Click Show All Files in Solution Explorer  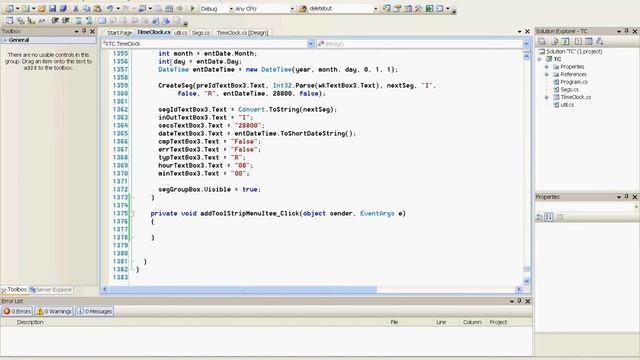(554, 41)
